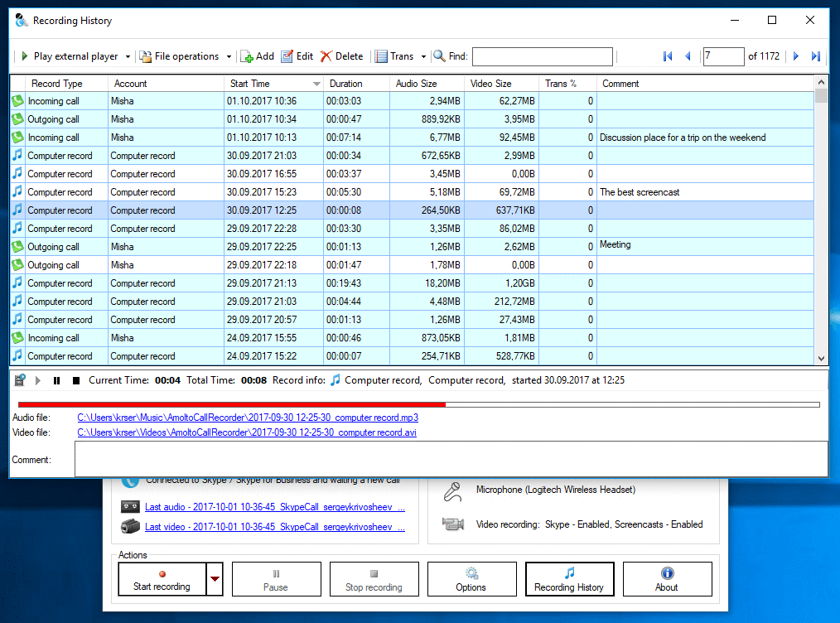Stop playback of the recording
Image resolution: width=840 pixels, height=623 pixels.
(76, 380)
